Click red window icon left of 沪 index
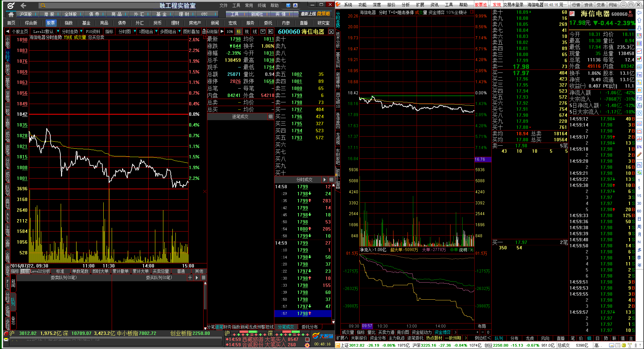 point(6,333)
